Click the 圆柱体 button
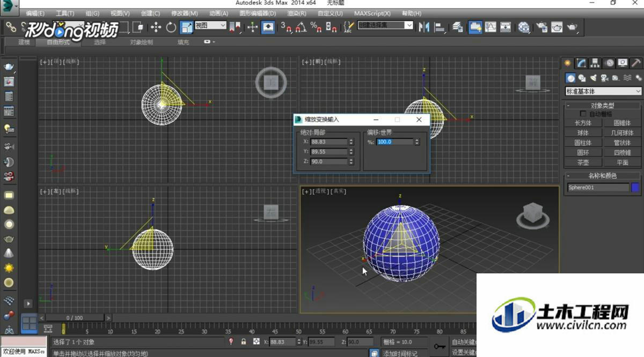 pos(583,143)
